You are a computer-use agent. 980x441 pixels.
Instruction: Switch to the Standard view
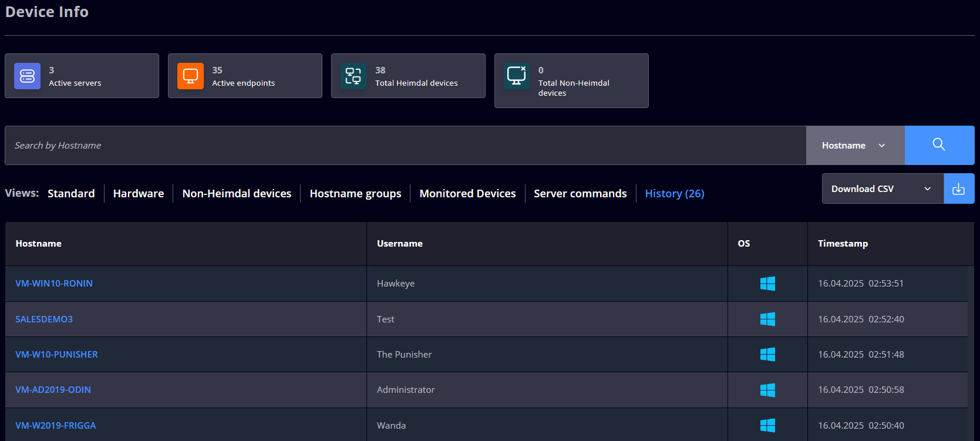coord(71,193)
